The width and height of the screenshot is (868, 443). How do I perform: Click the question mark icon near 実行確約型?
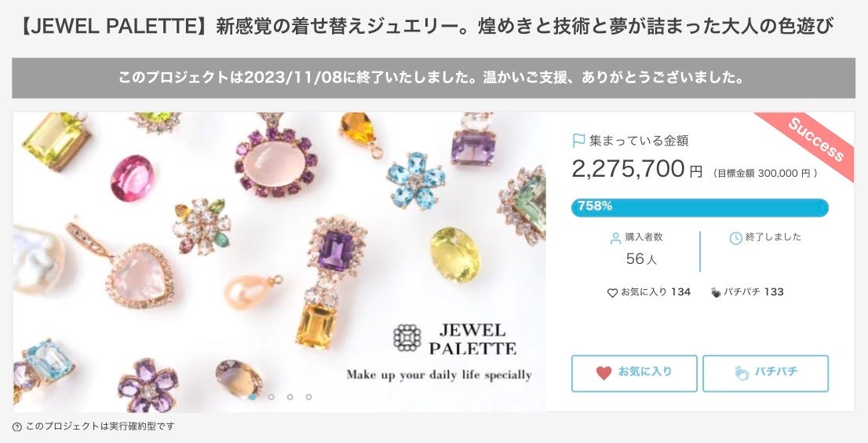click(x=17, y=427)
